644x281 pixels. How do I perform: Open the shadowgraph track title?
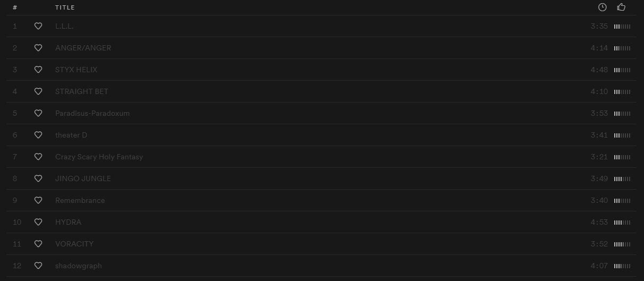point(79,266)
